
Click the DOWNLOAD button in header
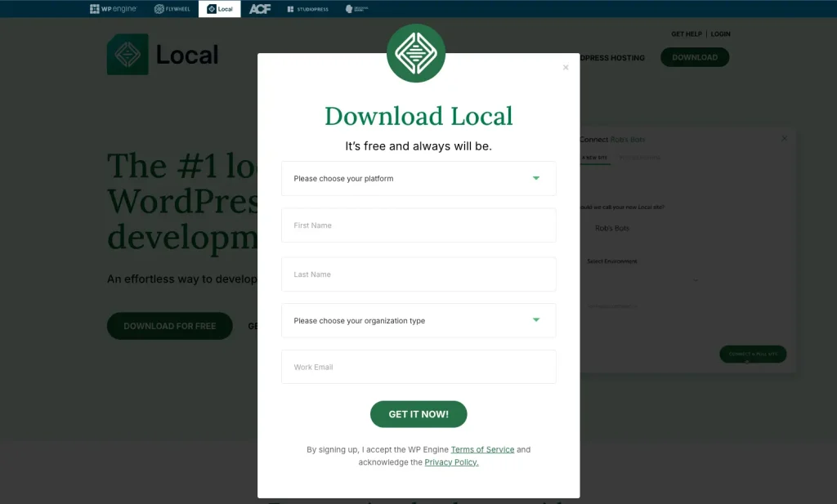[695, 57]
